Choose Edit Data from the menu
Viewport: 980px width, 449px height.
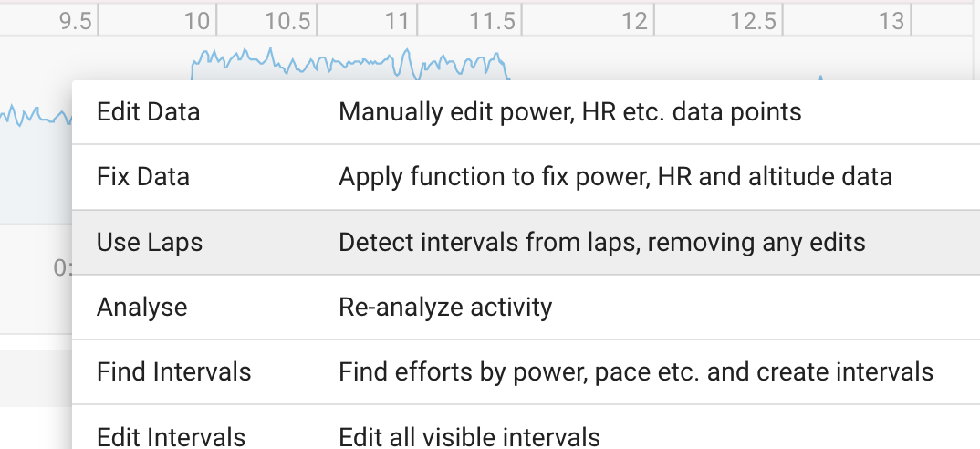526,112
